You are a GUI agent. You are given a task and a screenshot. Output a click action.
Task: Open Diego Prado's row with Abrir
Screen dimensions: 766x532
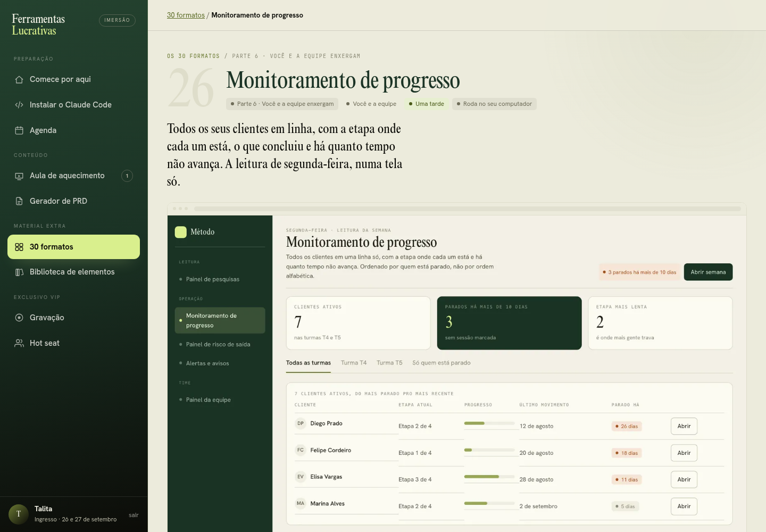coord(684,426)
